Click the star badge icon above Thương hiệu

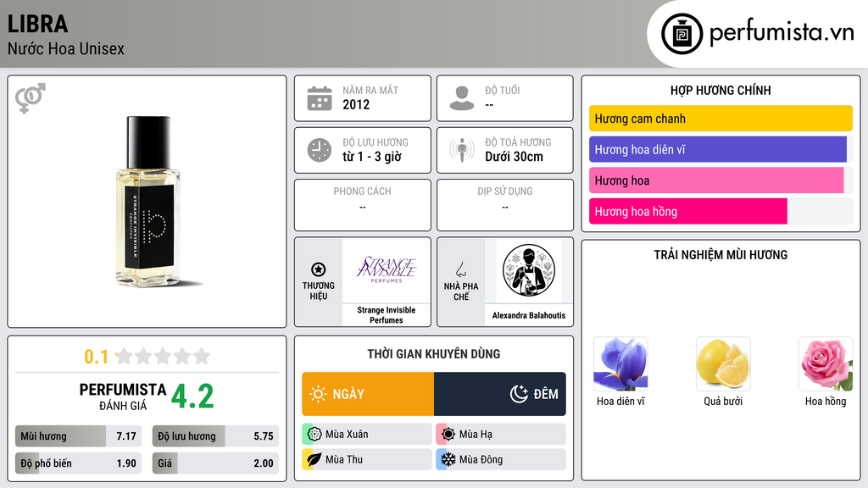tap(319, 269)
